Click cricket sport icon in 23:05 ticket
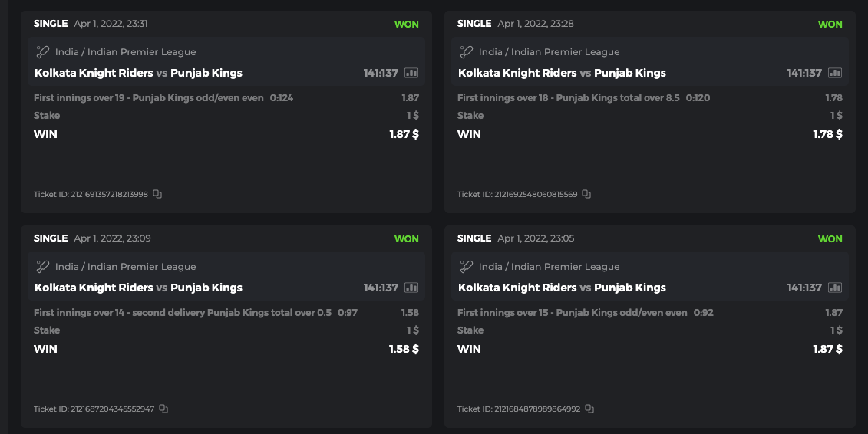The image size is (868, 434). [467, 267]
